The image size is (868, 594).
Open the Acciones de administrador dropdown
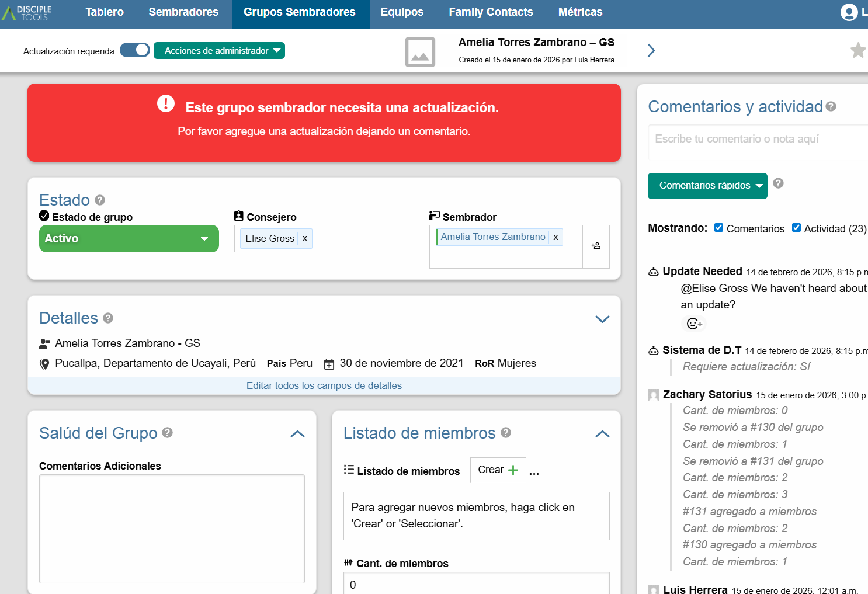[219, 51]
